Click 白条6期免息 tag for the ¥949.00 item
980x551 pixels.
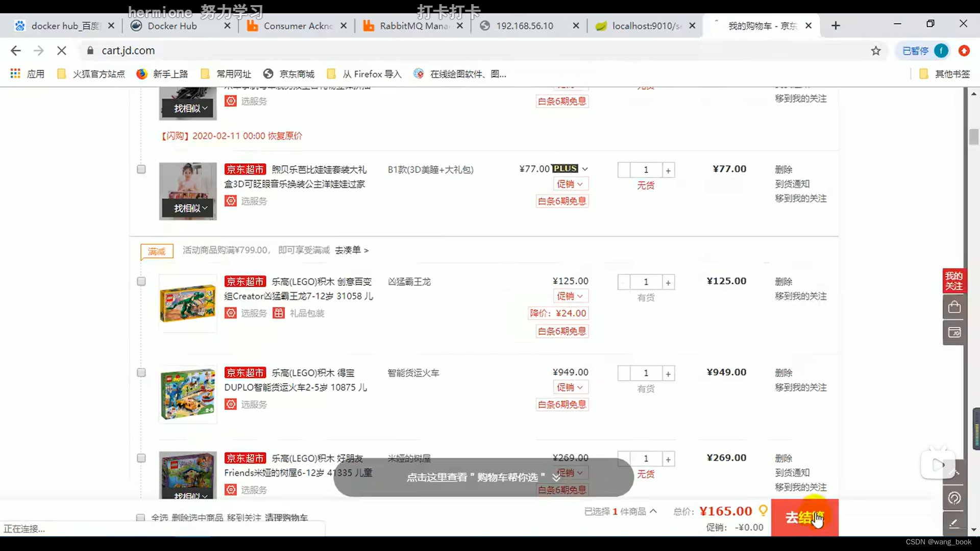[x=562, y=405]
